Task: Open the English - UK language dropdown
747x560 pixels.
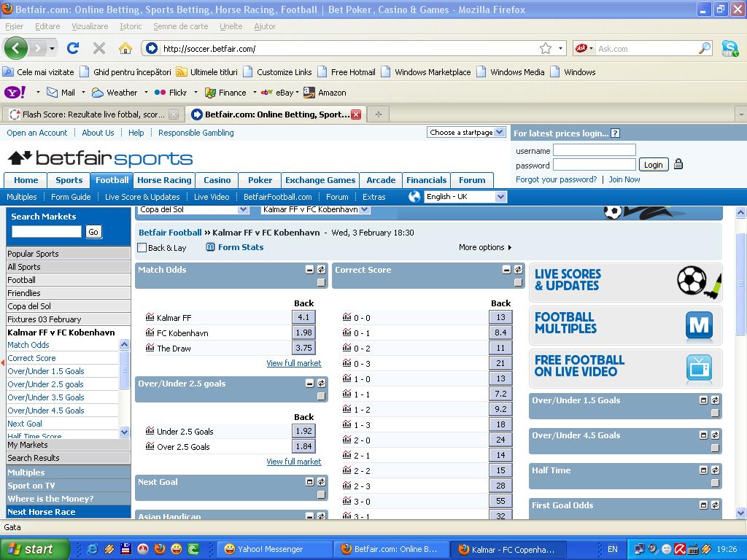Action: tap(465, 196)
